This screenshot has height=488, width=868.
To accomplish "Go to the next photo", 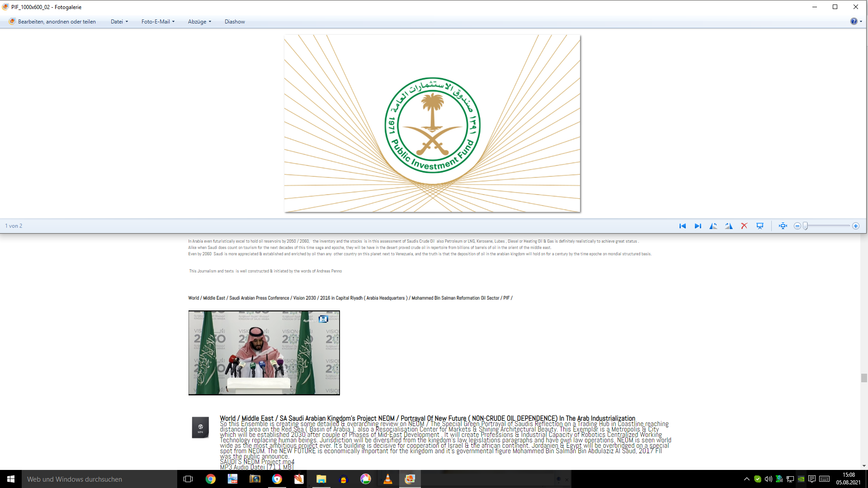I will tap(698, 226).
